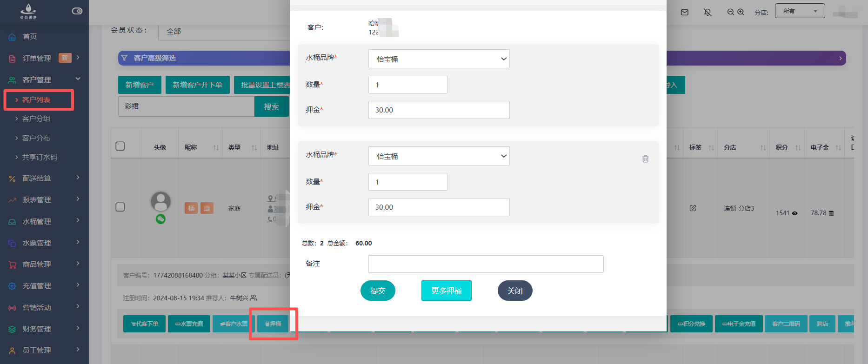Screen dimensions: 868x364
Task: Click the 搜索 search button
Action: coord(271,106)
